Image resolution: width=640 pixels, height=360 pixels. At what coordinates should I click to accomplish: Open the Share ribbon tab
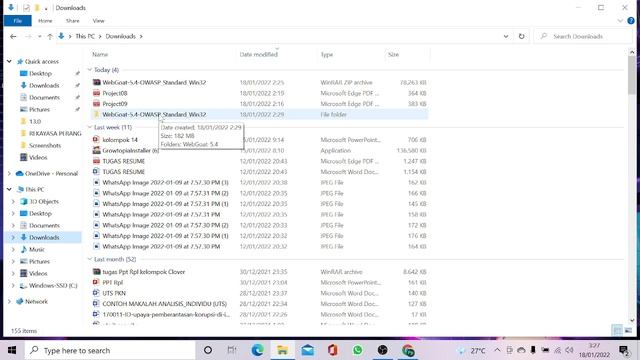[x=73, y=21]
